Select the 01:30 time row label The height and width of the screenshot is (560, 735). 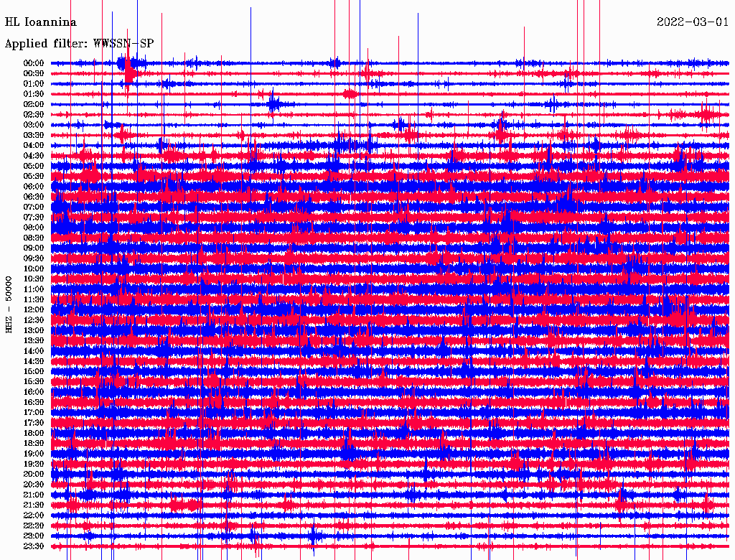(34, 94)
